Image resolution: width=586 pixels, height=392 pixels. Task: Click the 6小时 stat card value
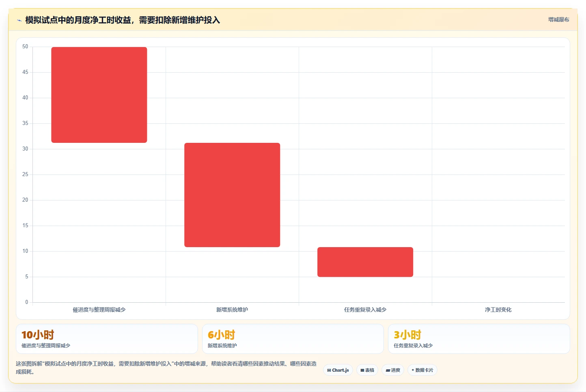tap(222, 335)
